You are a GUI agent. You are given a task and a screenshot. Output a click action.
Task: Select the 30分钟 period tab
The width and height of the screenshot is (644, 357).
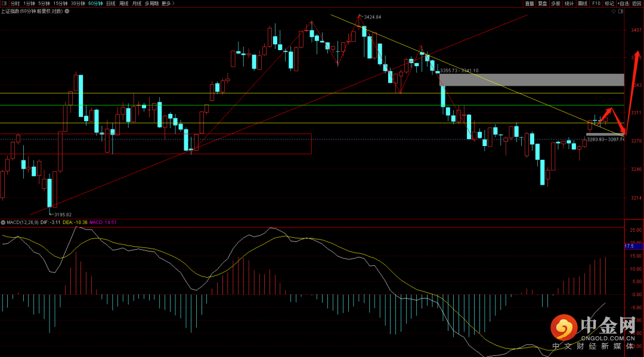[78, 4]
